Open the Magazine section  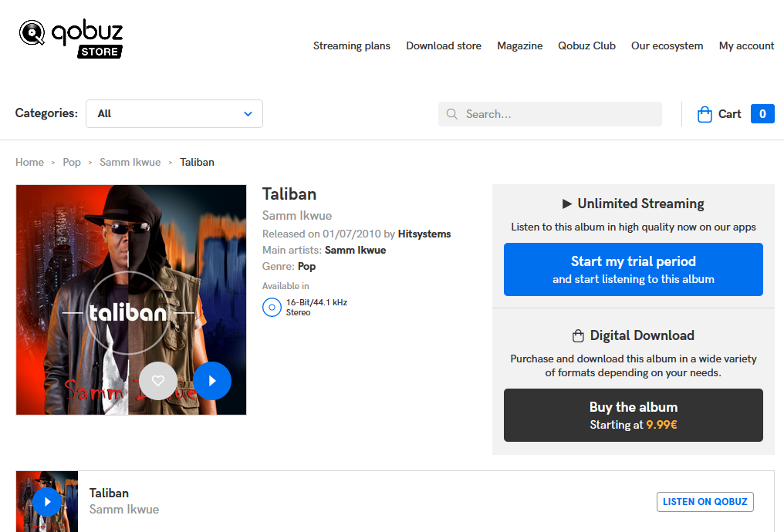point(520,45)
